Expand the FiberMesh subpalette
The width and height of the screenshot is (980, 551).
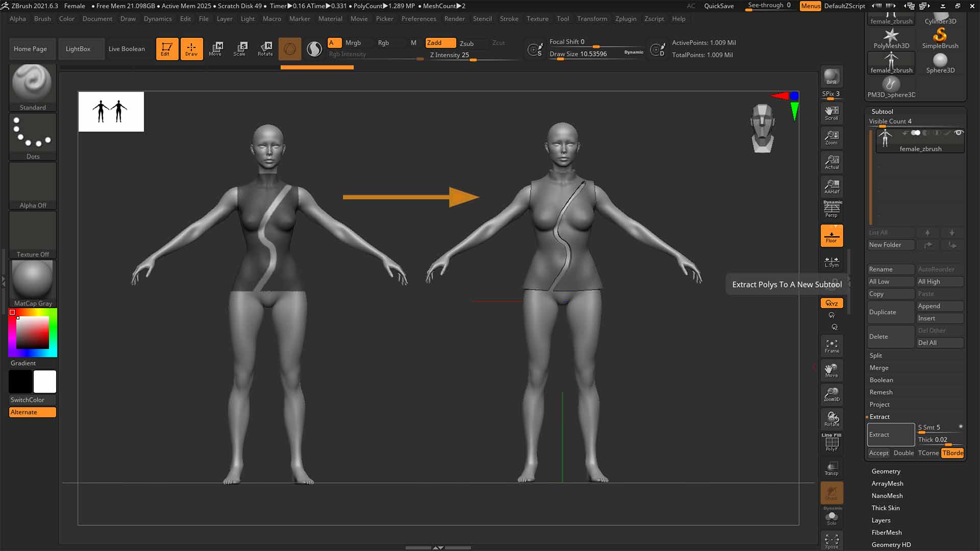point(886,533)
